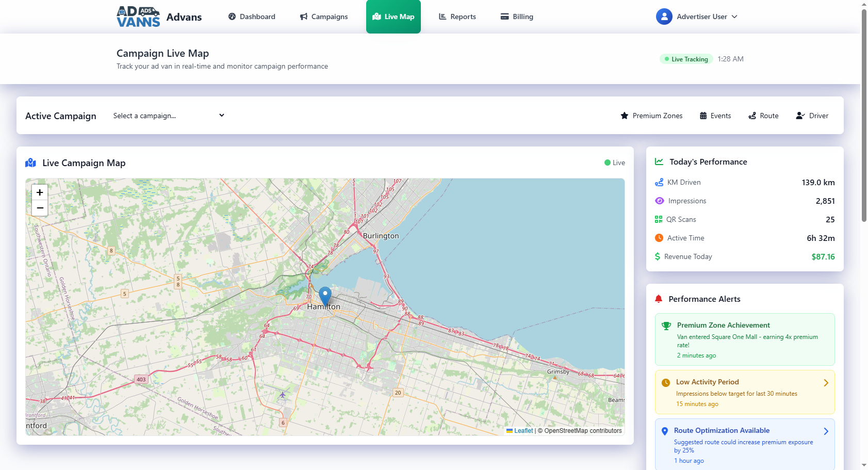Image resolution: width=868 pixels, height=470 pixels.
Task: Toggle Premium Zones overlay on map
Action: [651, 116]
